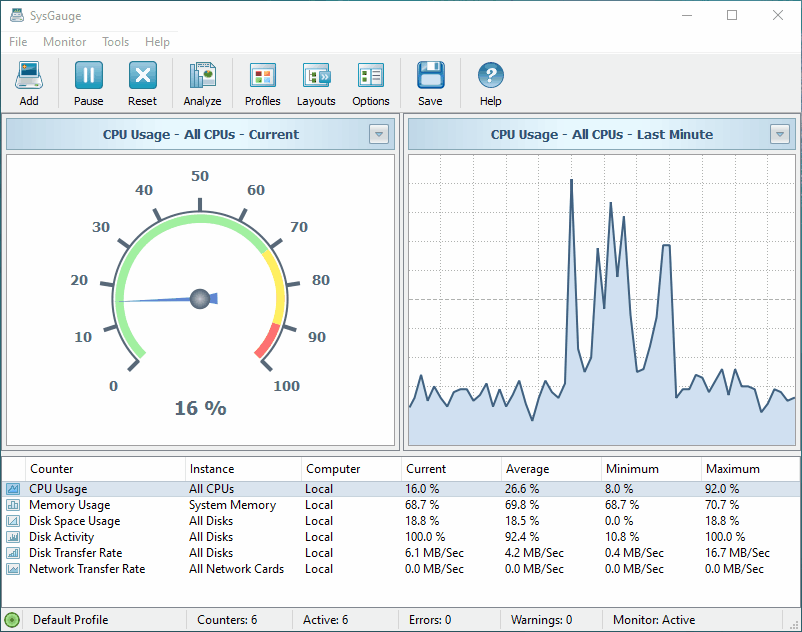802x632 pixels.
Task: Click the Monitor: Active status entry
Action: (654, 620)
